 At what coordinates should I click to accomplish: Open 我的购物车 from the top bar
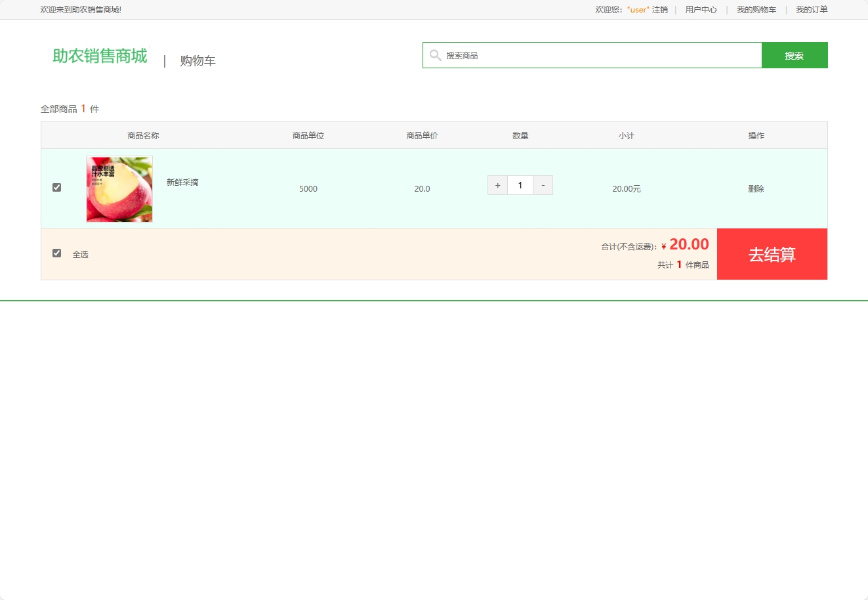coord(754,9)
